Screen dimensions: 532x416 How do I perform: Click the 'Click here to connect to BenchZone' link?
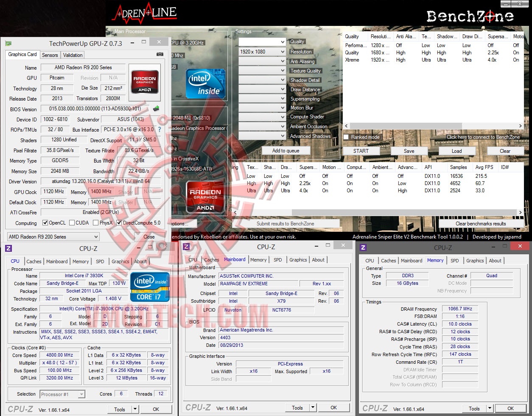tap(483, 137)
